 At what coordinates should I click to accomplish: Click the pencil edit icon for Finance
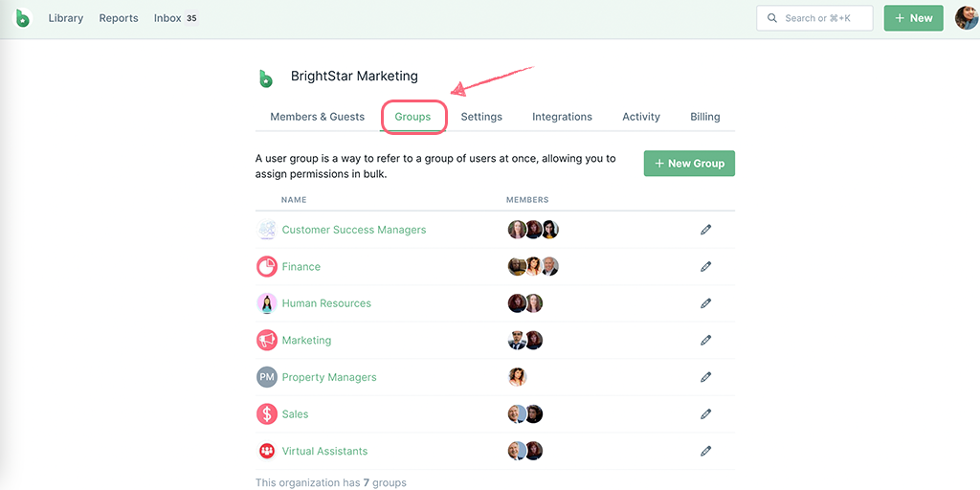705,267
